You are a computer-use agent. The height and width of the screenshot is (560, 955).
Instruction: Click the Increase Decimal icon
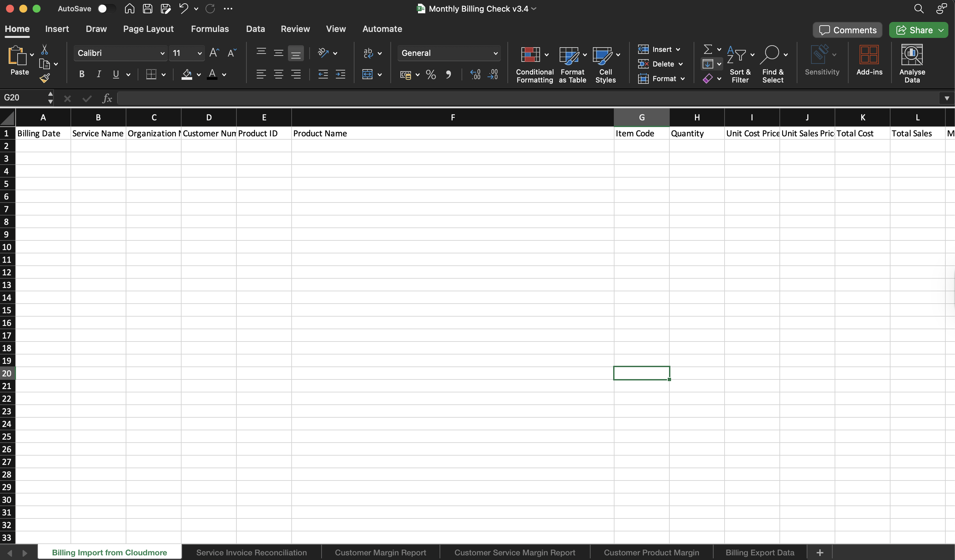click(476, 74)
